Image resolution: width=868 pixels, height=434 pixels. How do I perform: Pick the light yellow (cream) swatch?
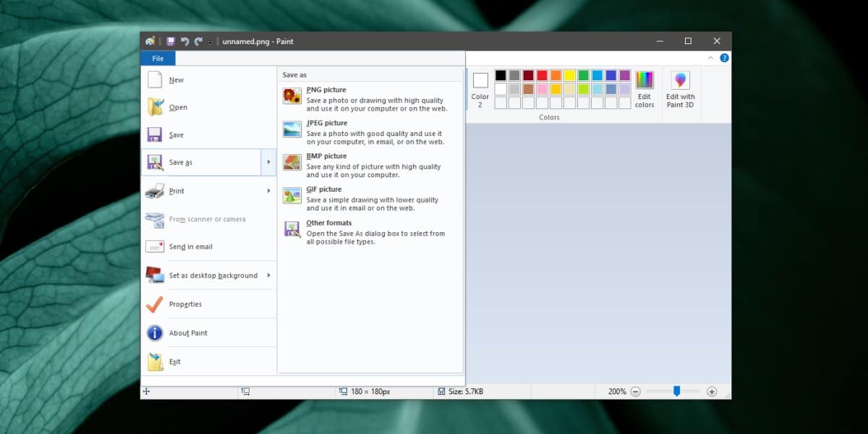point(569,89)
